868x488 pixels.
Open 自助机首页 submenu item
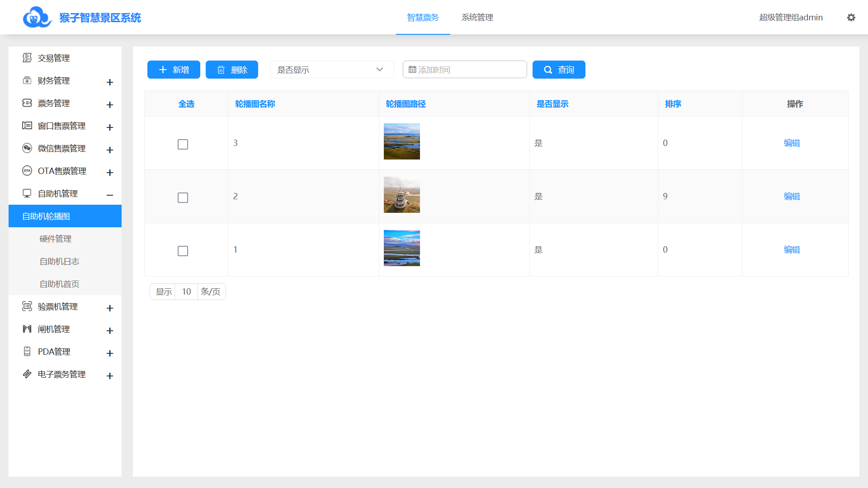[x=65, y=284]
